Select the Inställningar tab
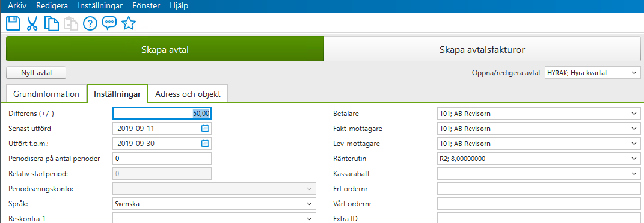This screenshot has width=644, height=223. [x=117, y=94]
